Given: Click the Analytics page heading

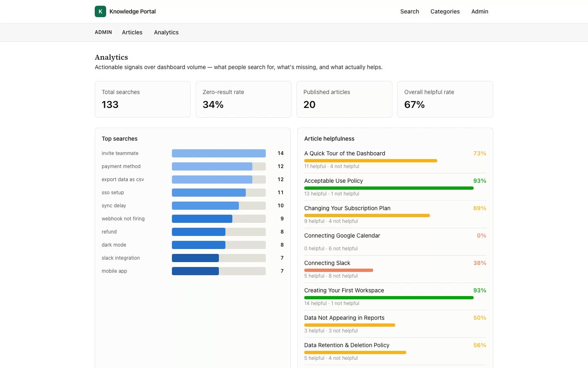Looking at the screenshot, I should tap(111, 57).
